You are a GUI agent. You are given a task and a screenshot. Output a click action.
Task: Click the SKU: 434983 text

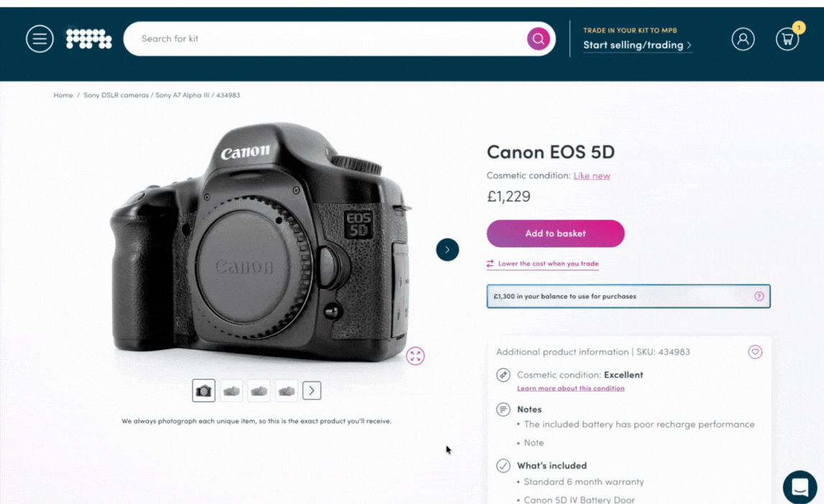(663, 352)
